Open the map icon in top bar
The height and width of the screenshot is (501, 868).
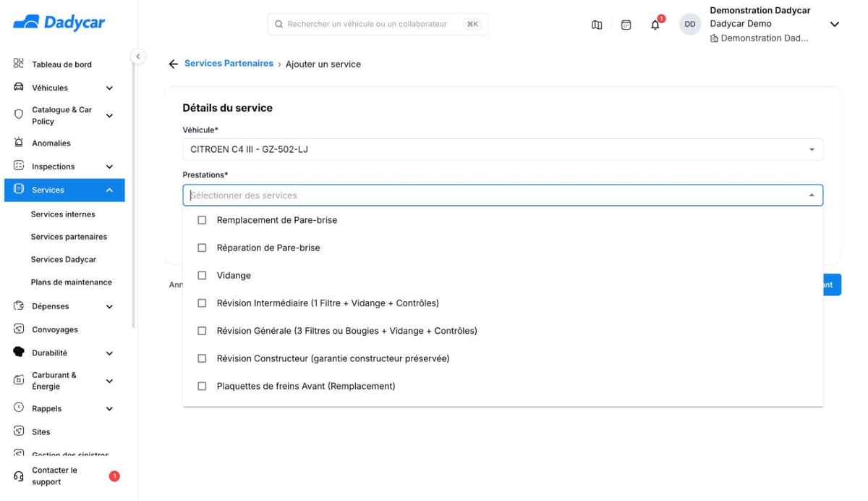tap(597, 25)
